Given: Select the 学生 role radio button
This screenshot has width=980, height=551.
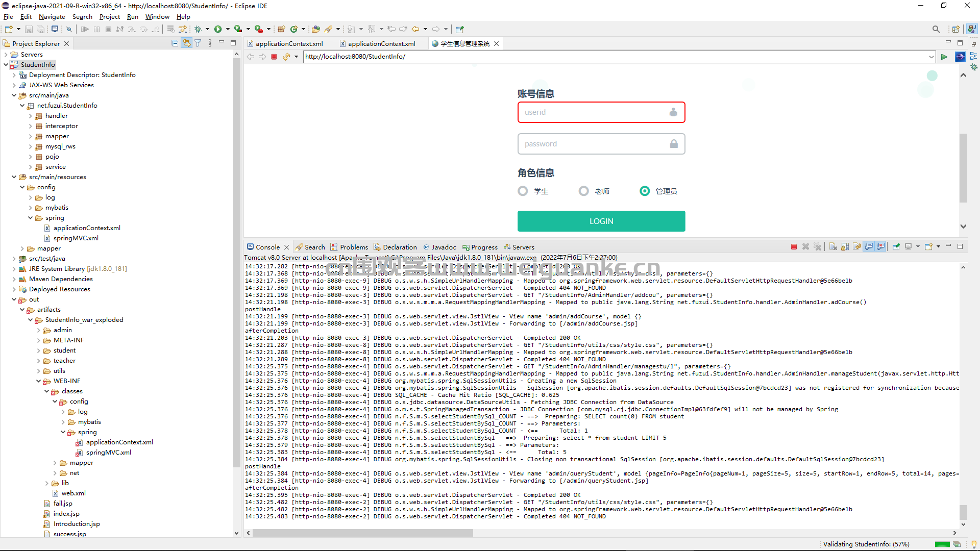Looking at the screenshot, I should pyautogui.click(x=523, y=191).
